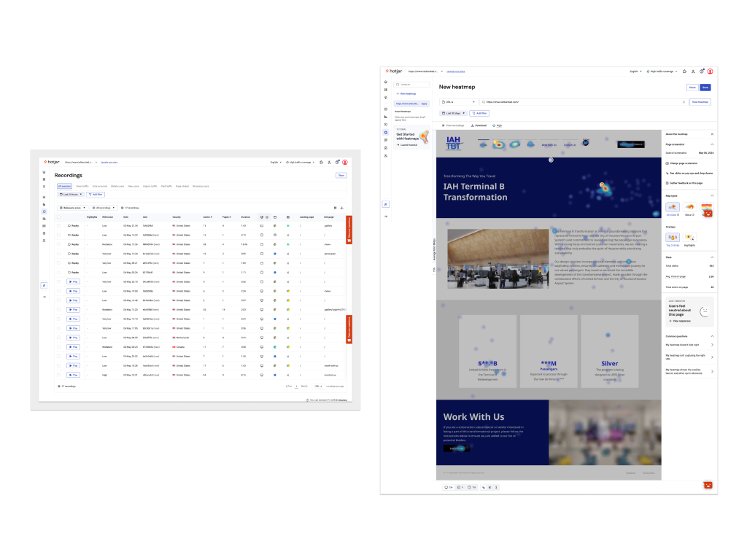
Task: Add filter in heatmap window
Action: click(479, 113)
